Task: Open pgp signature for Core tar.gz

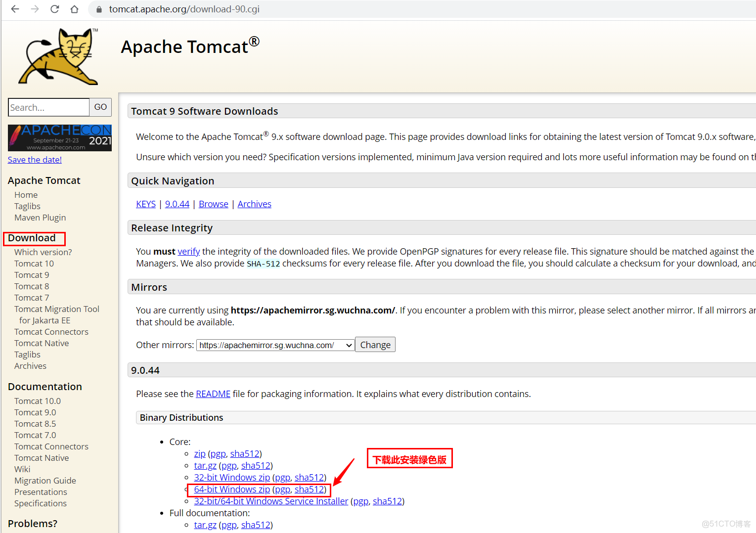Action: 229,466
